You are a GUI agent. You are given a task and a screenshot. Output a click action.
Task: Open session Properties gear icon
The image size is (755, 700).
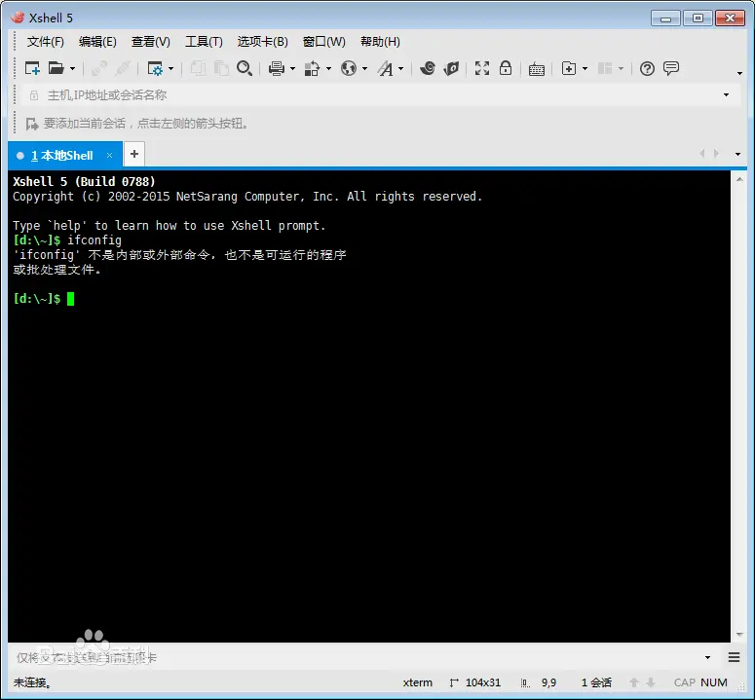(155, 68)
